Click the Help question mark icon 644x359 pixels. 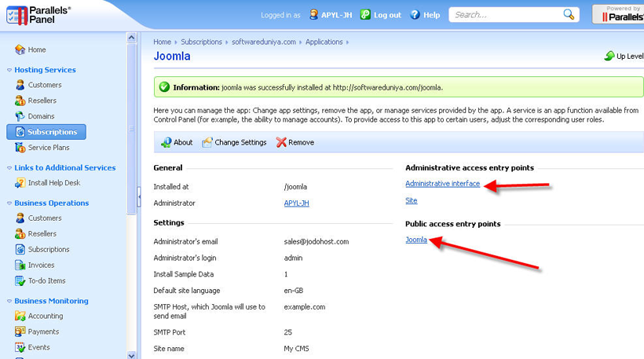pos(415,15)
